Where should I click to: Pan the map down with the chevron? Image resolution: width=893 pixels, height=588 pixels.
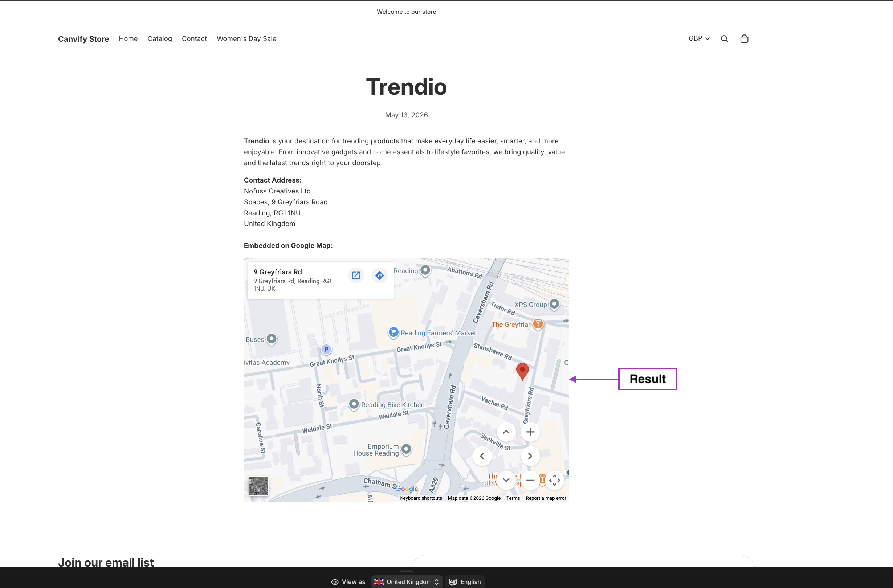506,480
